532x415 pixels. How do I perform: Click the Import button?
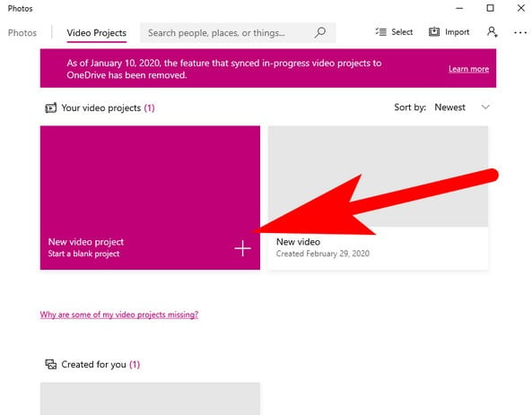(449, 32)
